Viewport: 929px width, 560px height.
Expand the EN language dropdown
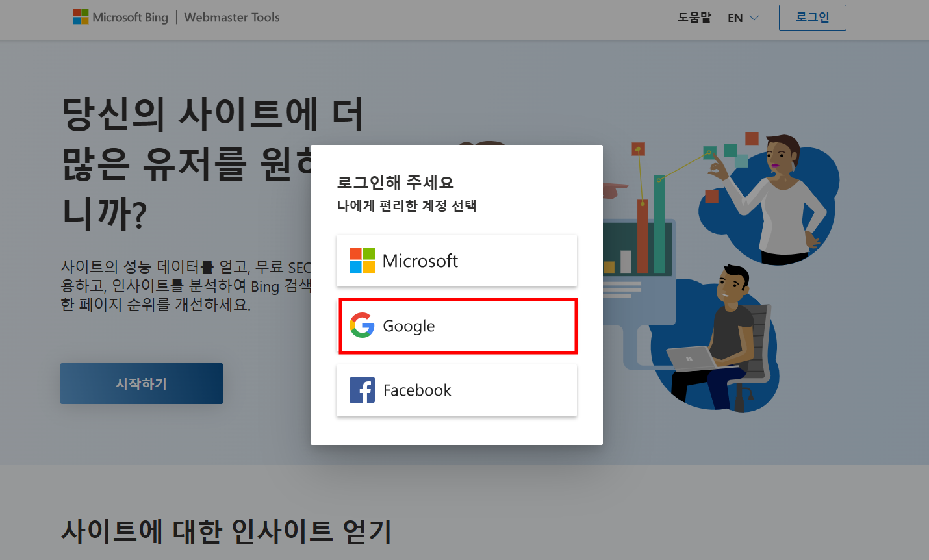[743, 18]
